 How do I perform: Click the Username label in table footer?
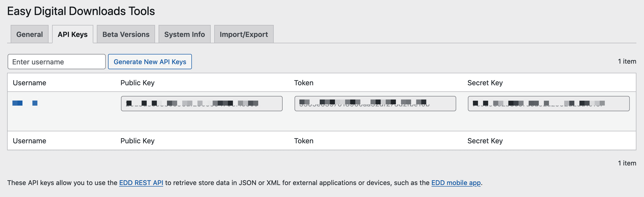coord(29,141)
